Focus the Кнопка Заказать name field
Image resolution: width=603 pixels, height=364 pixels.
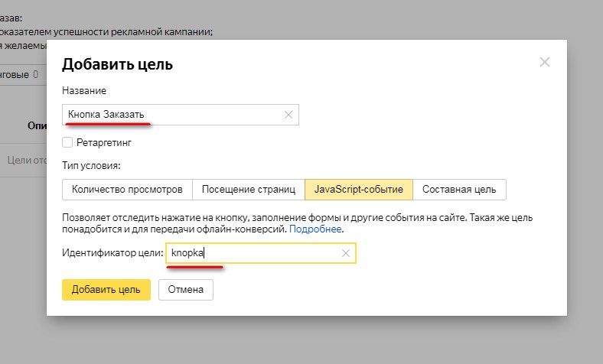coord(172,115)
